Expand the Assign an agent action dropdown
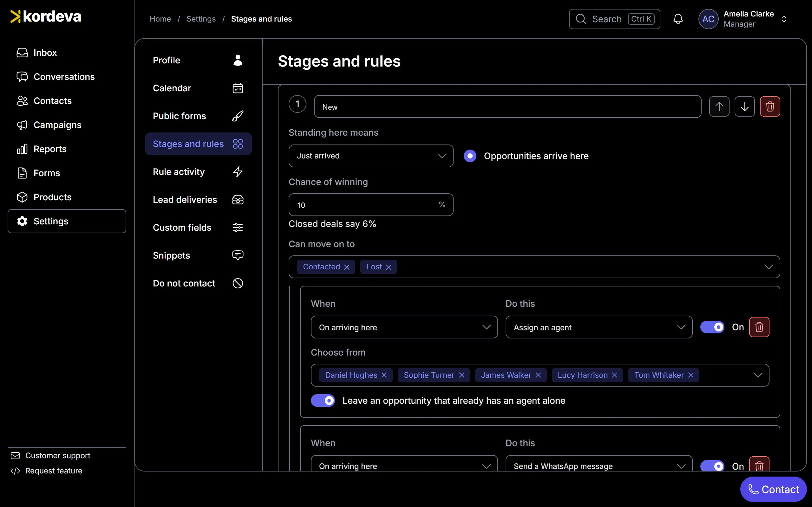 tap(599, 327)
